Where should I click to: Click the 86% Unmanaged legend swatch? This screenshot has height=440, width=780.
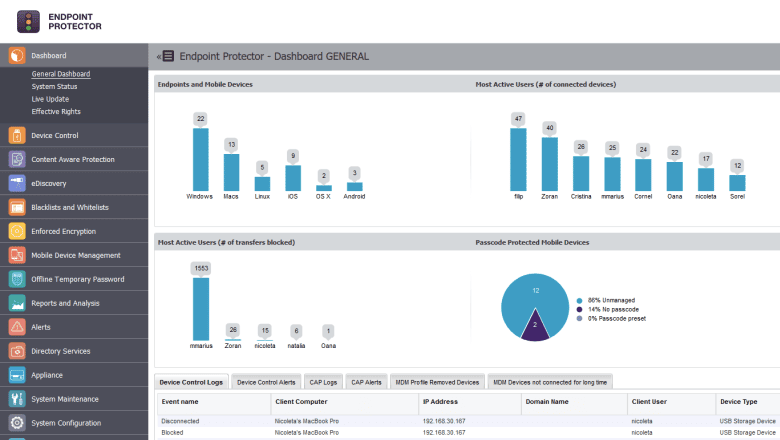[x=579, y=300]
